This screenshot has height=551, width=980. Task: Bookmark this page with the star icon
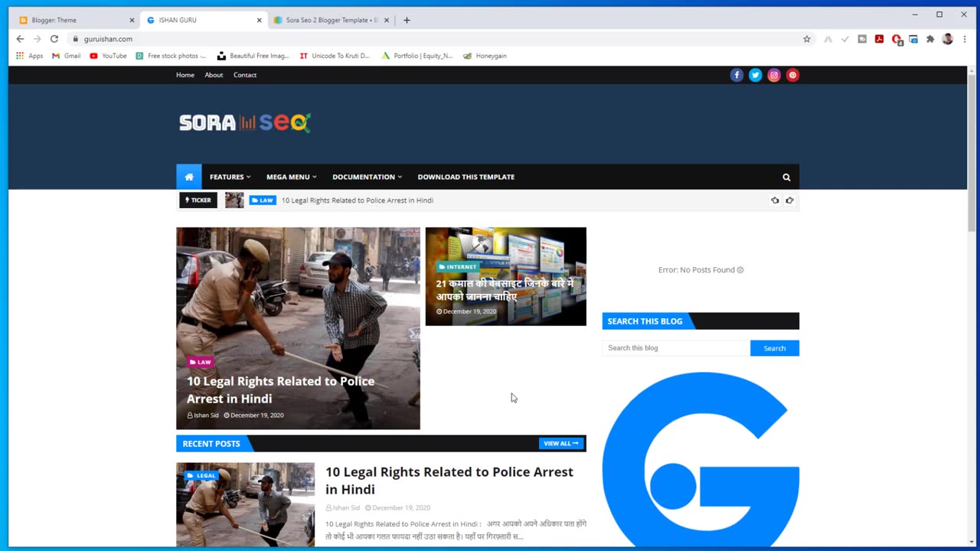pyautogui.click(x=806, y=39)
